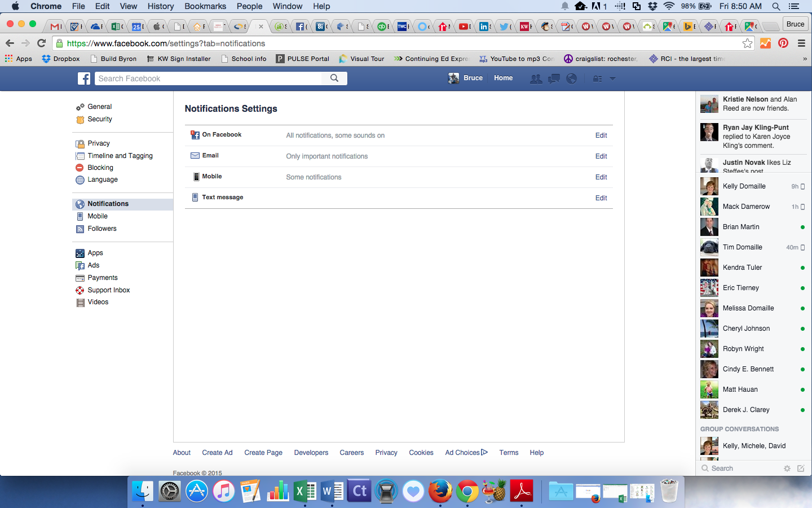
Task: Open Spotlight search in menu bar
Action: click(x=776, y=6)
